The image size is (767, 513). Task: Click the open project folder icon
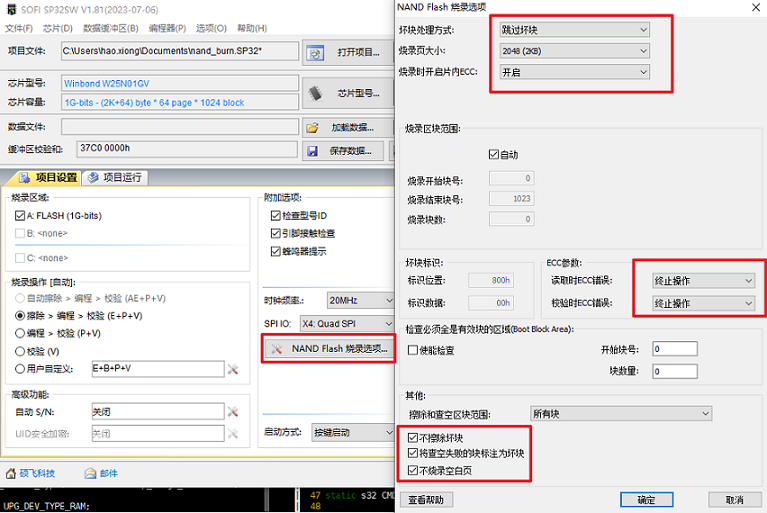click(315, 53)
